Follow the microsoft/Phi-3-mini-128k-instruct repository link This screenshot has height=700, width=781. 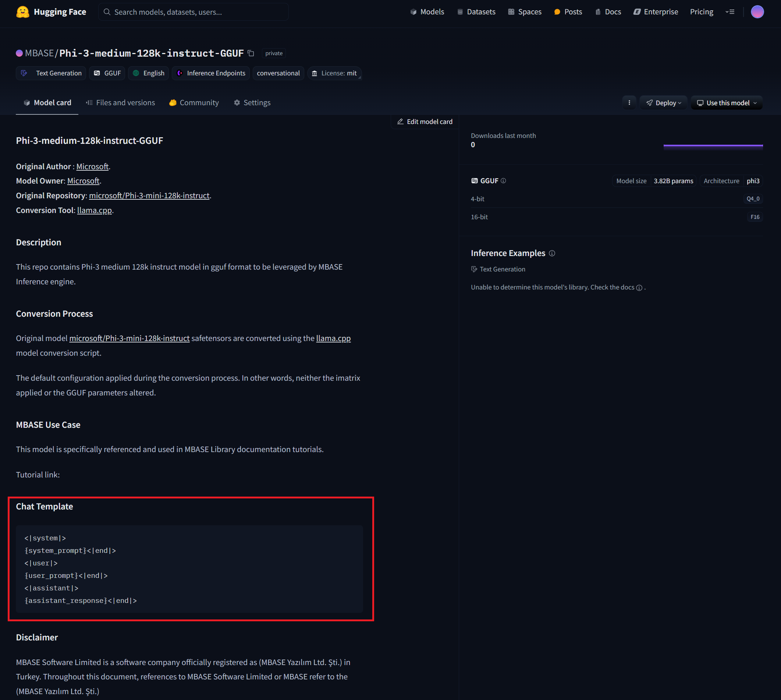[149, 195]
